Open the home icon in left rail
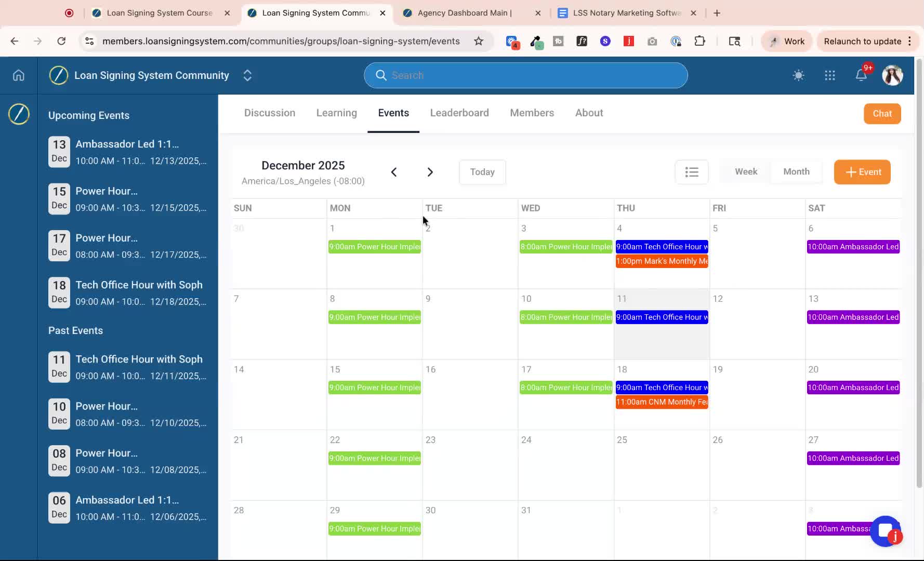The height and width of the screenshot is (561, 924). (19, 76)
